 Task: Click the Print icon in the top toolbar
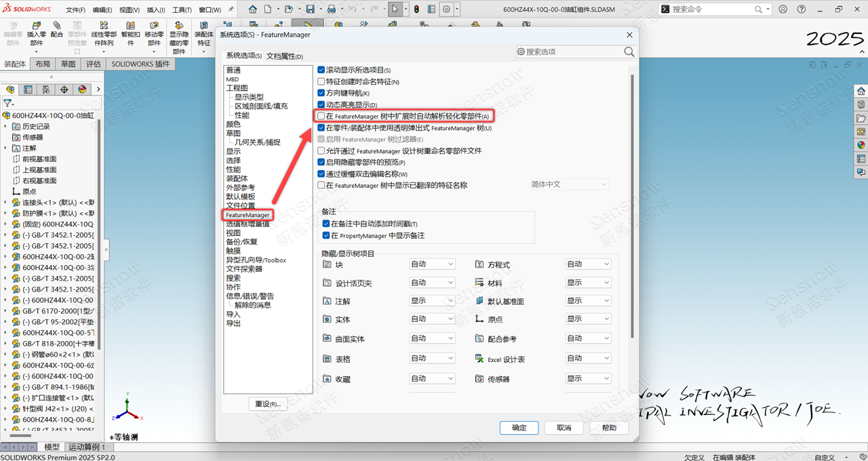331,9
